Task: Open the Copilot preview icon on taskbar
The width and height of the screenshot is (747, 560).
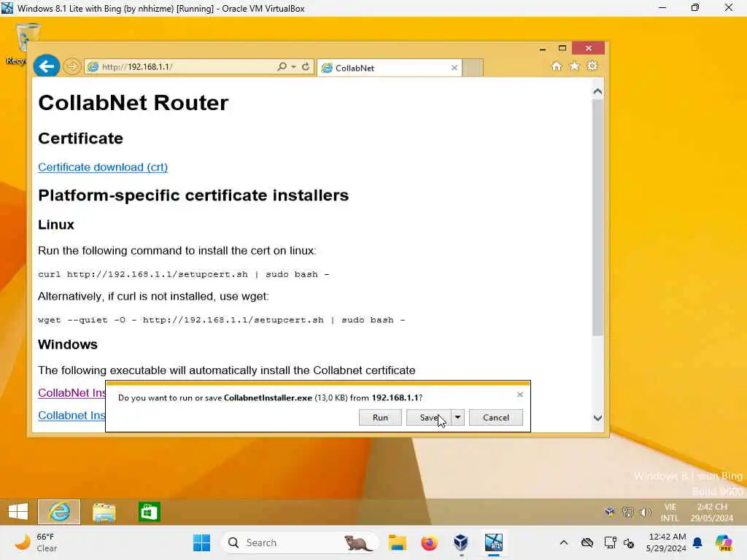Action: (724, 542)
